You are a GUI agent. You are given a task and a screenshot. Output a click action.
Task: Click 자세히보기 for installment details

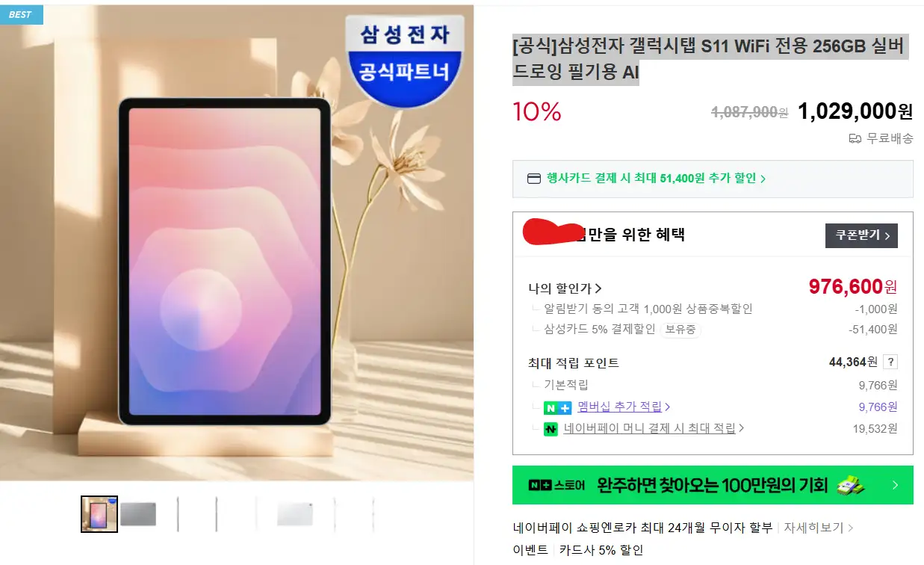(x=818, y=528)
